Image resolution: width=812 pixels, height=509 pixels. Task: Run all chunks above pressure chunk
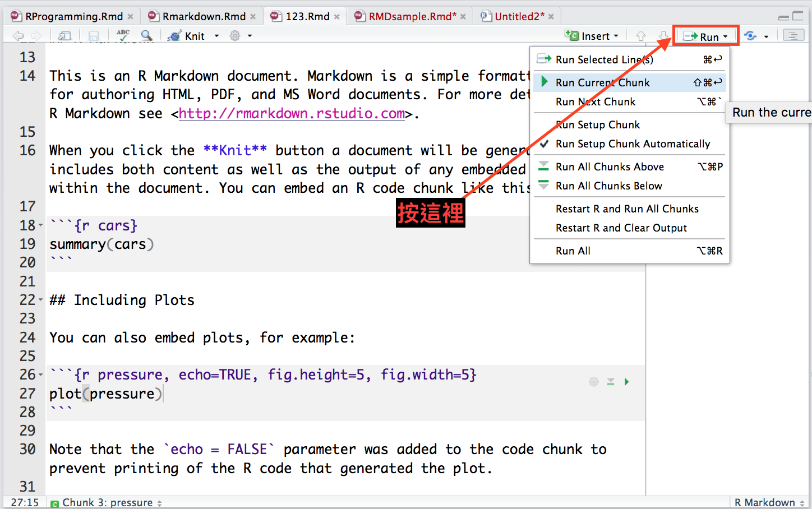click(x=611, y=382)
